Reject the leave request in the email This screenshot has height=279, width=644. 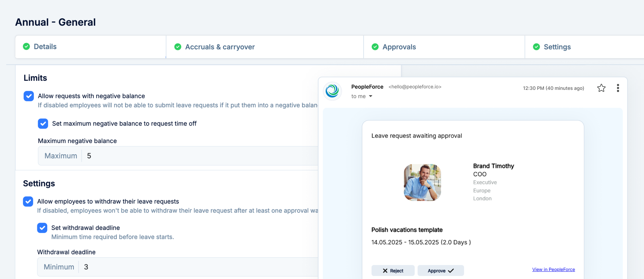point(393,271)
